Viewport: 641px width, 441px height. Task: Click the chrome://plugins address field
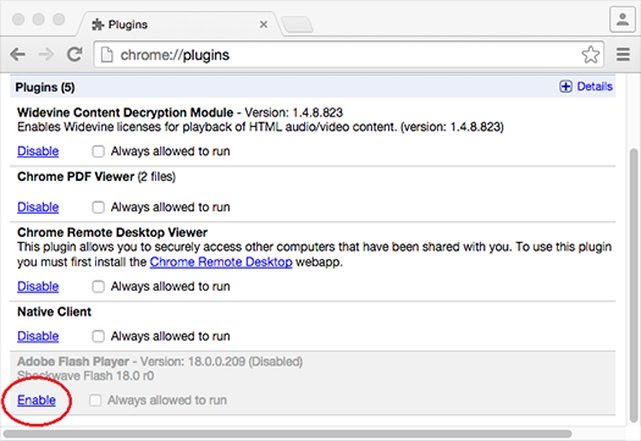click(x=340, y=54)
